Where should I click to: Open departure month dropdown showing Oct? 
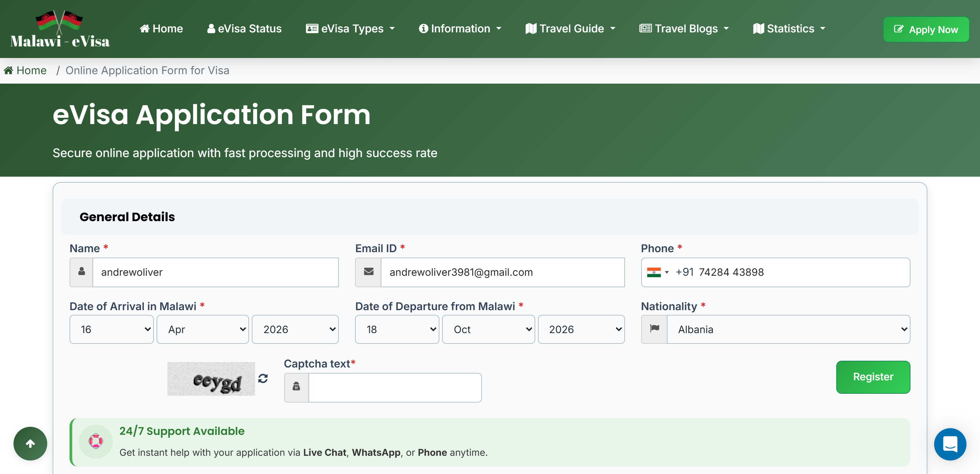488,329
